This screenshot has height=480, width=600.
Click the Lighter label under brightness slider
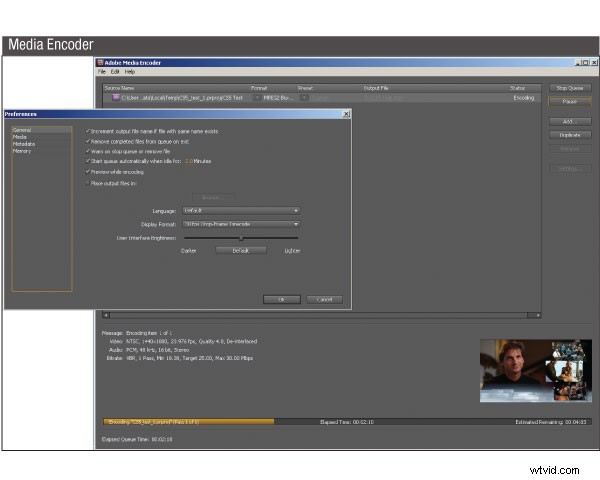[x=292, y=251]
